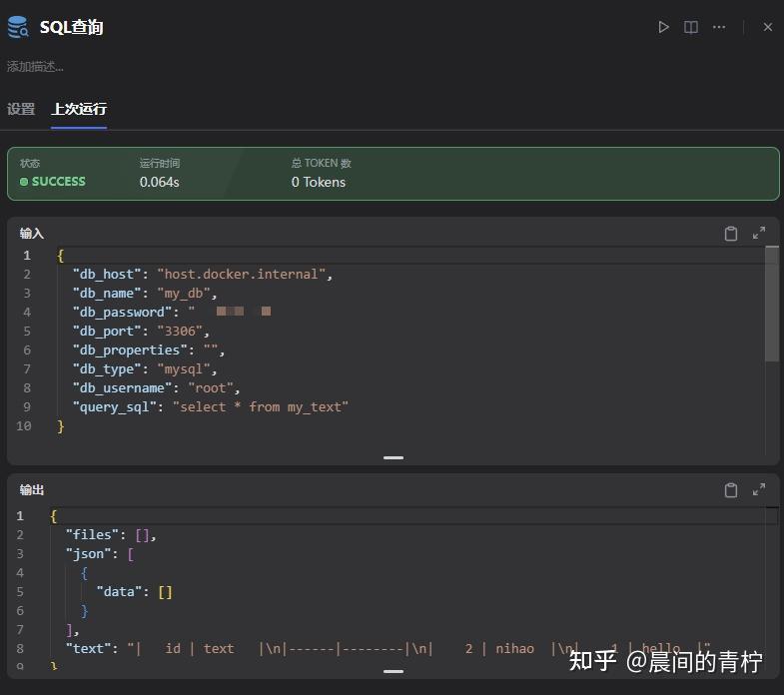
Task: Click the "select * from my_text" value
Action: tap(261, 407)
